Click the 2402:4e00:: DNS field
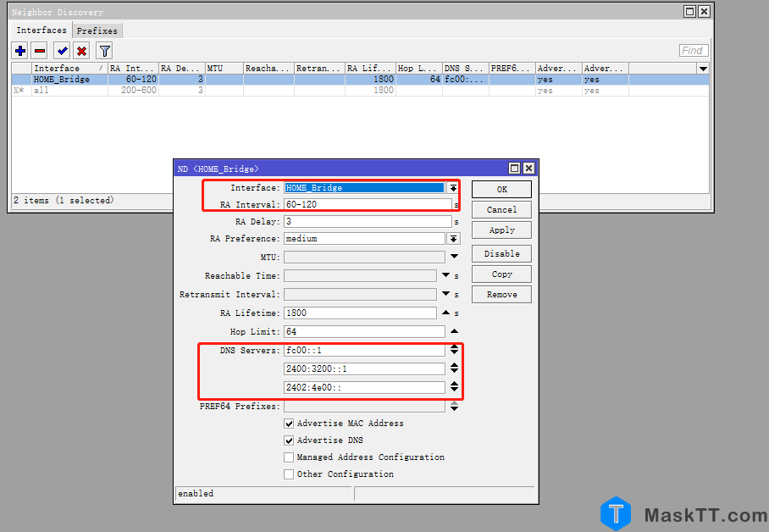This screenshot has width=769, height=532. [x=364, y=388]
